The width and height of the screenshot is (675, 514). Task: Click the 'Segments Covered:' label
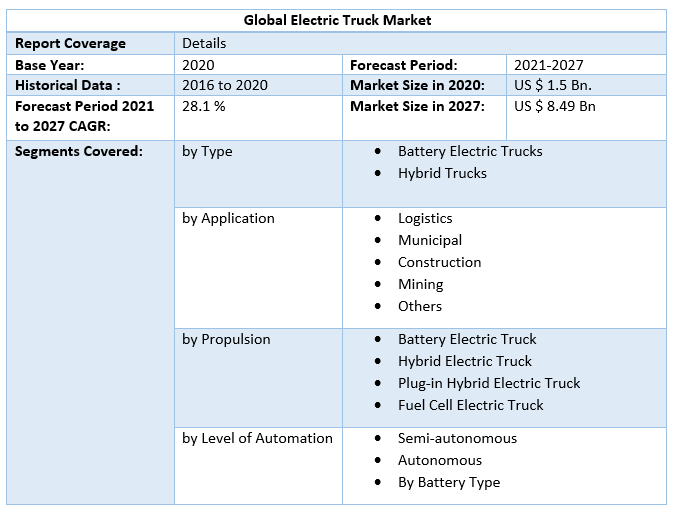(x=79, y=151)
